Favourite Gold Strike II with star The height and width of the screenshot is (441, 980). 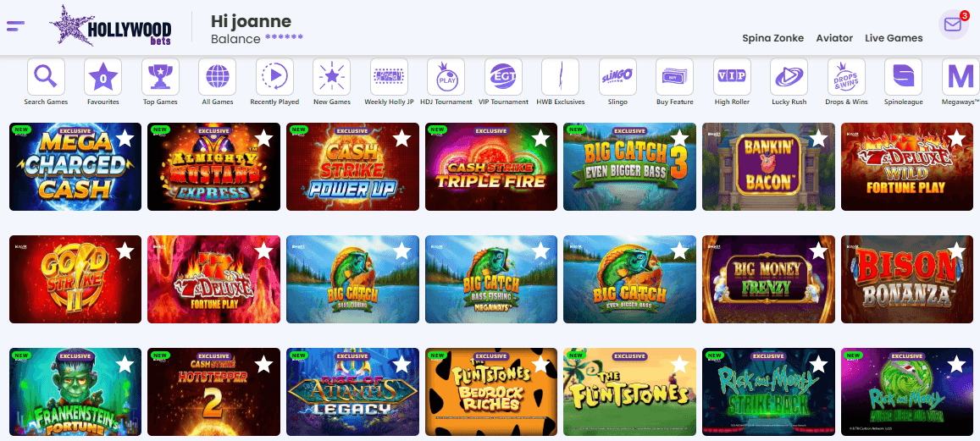(125, 251)
